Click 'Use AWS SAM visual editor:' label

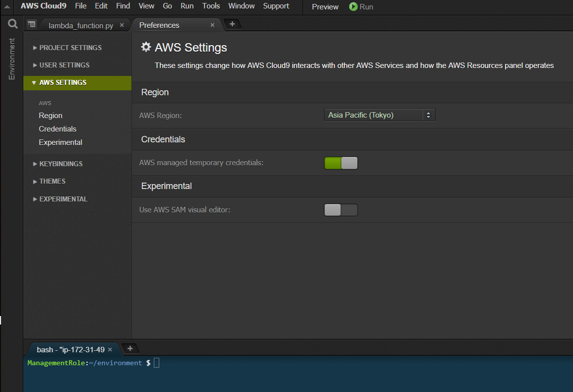coord(185,210)
